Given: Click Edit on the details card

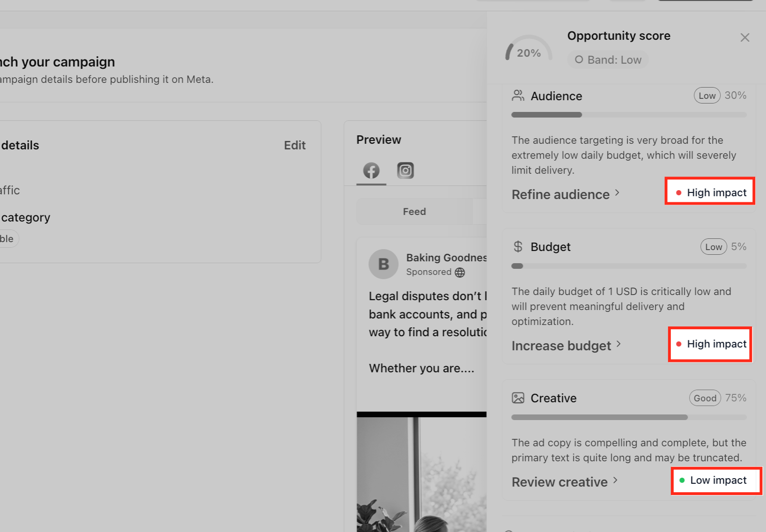Looking at the screenshot, I should (x=295, y=145).
